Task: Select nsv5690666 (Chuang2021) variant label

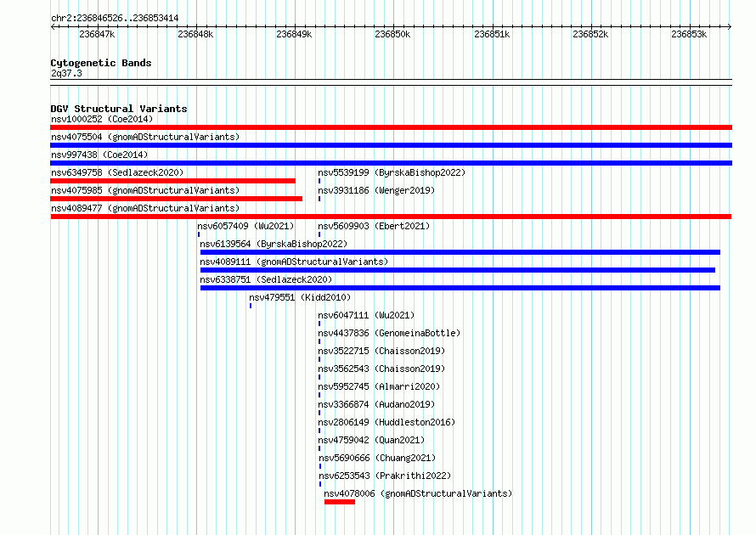Action: (377, 458)
